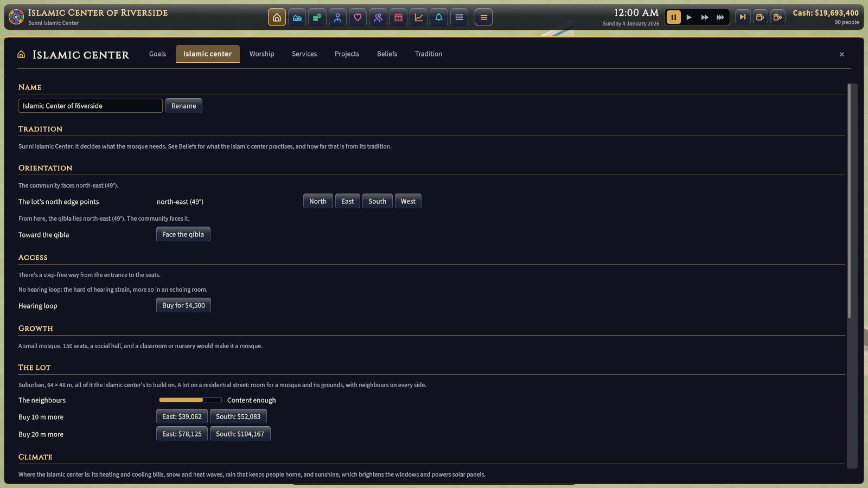Open the bell notifications icon
The height and width of the screenshot is (488, 868).
pos(439,17)
